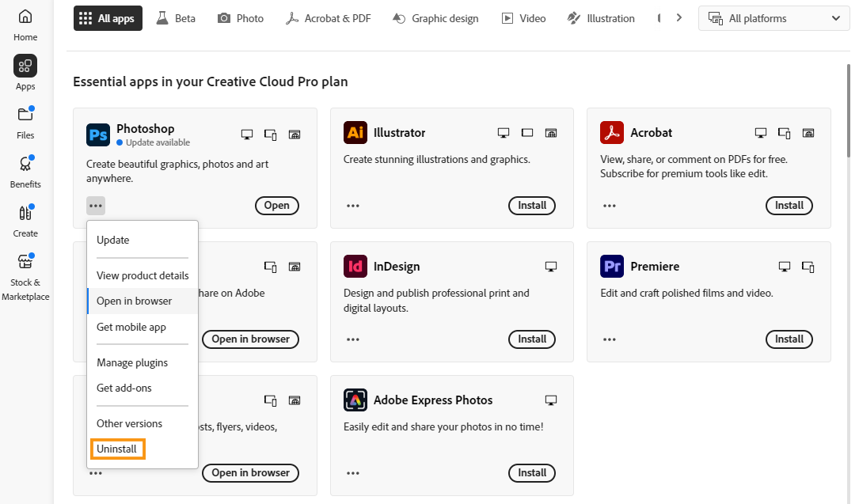The image size is (859, 504).
Task: Go to Files in the sidebar
Action: (25, 121)
